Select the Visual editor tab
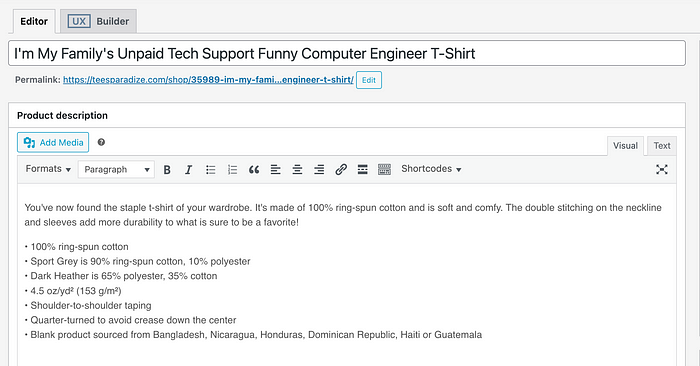The height and width of the screenshot is (366, 700). (x=625, y=146)
